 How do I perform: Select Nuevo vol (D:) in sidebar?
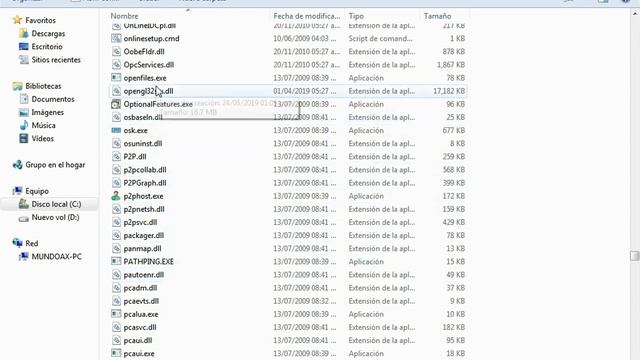click(56, 217)
